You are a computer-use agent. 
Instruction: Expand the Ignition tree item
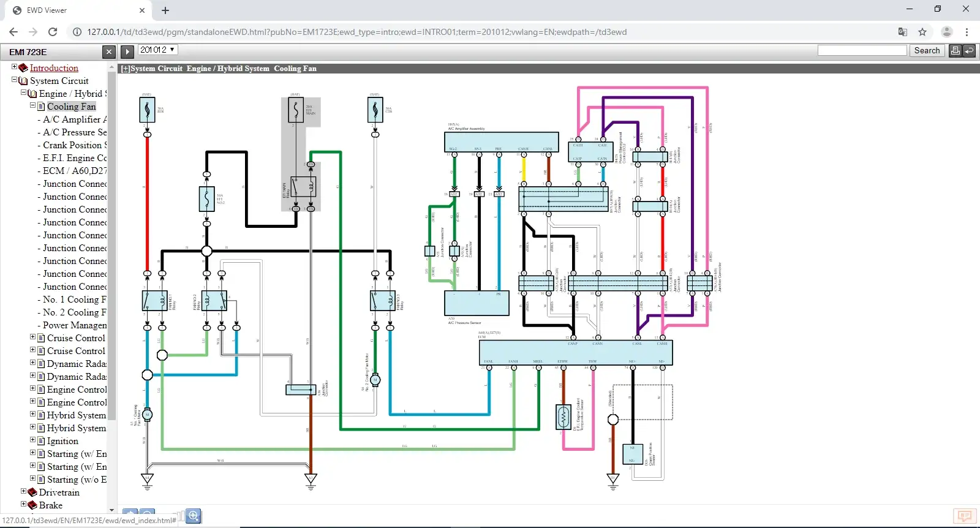[33, 440]
